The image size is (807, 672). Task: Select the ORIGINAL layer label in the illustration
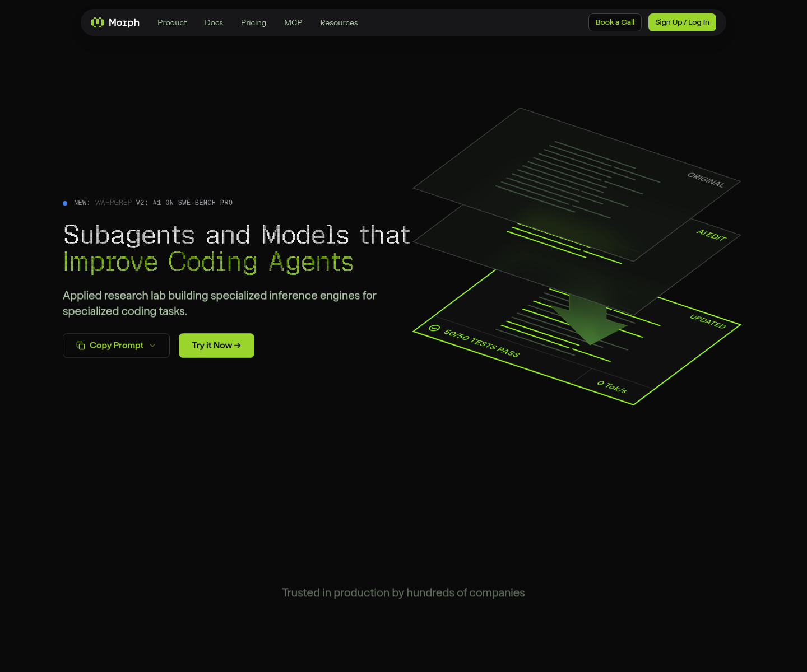coord(706,180)
